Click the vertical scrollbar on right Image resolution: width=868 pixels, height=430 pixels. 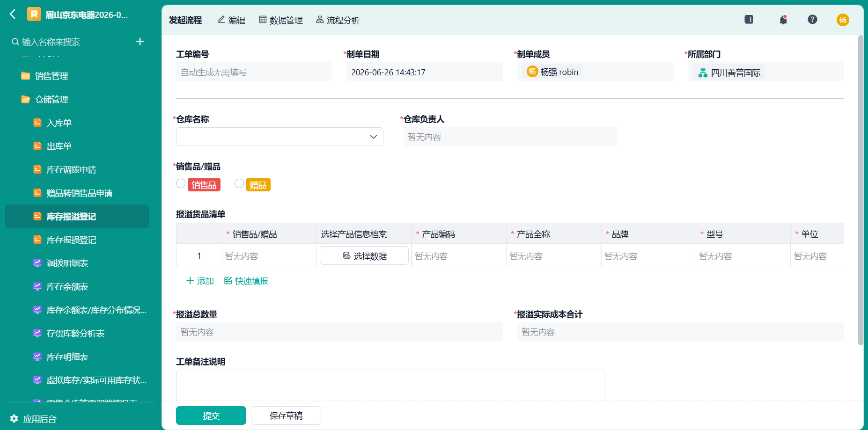[x=861, y=190]
